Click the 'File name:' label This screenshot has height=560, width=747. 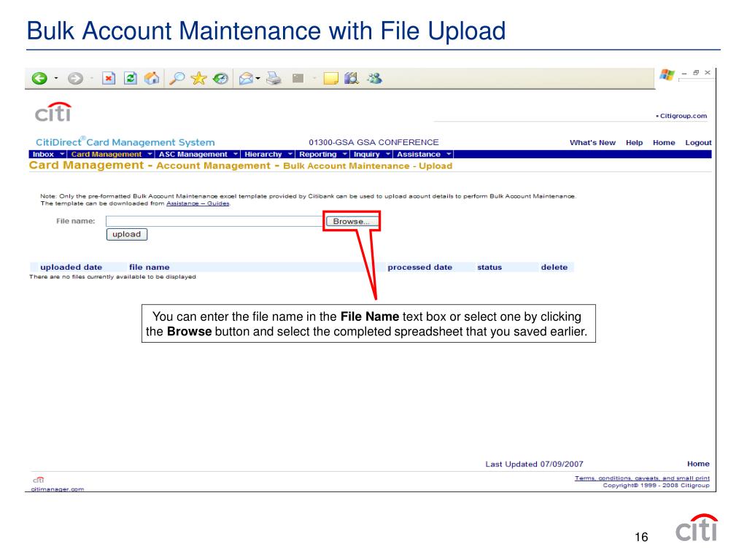point(76,221)
